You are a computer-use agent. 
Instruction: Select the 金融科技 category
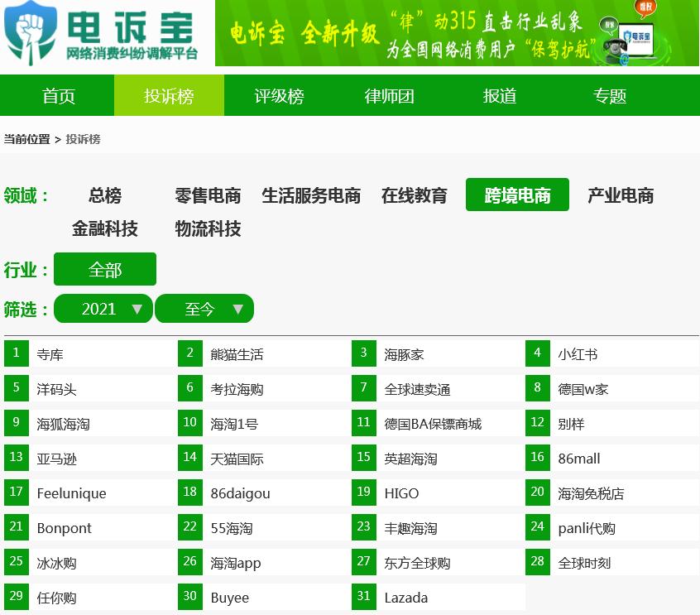pos(103,229)
